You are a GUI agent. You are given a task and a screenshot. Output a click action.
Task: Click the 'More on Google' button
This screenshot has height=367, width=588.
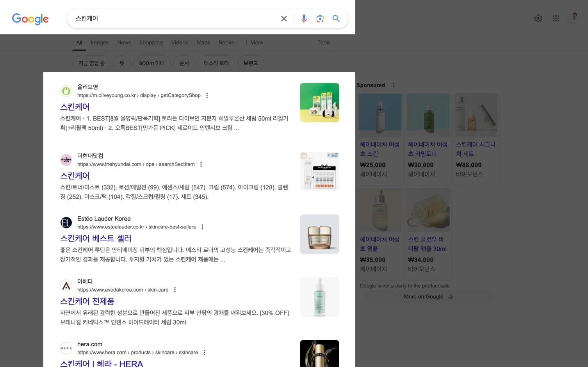pyautogui.click(x=428, y=297)
